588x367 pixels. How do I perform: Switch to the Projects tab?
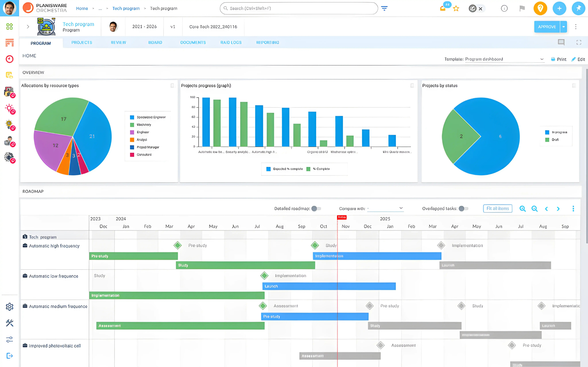82,42
